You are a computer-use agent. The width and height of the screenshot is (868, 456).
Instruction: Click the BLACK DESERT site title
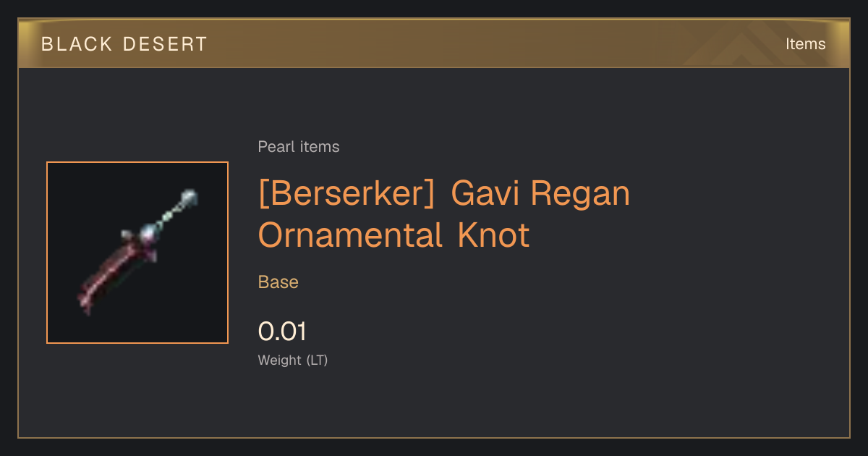point(124,44)
